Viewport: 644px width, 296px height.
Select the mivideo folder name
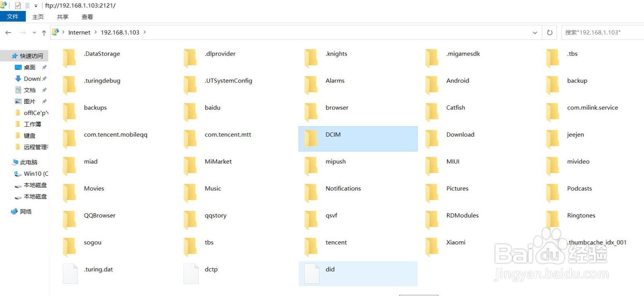(578, 161)
